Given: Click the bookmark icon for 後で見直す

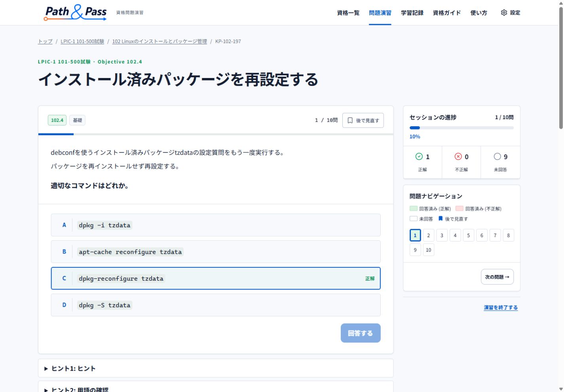Looking at the screenshot, I should [350, 120].
